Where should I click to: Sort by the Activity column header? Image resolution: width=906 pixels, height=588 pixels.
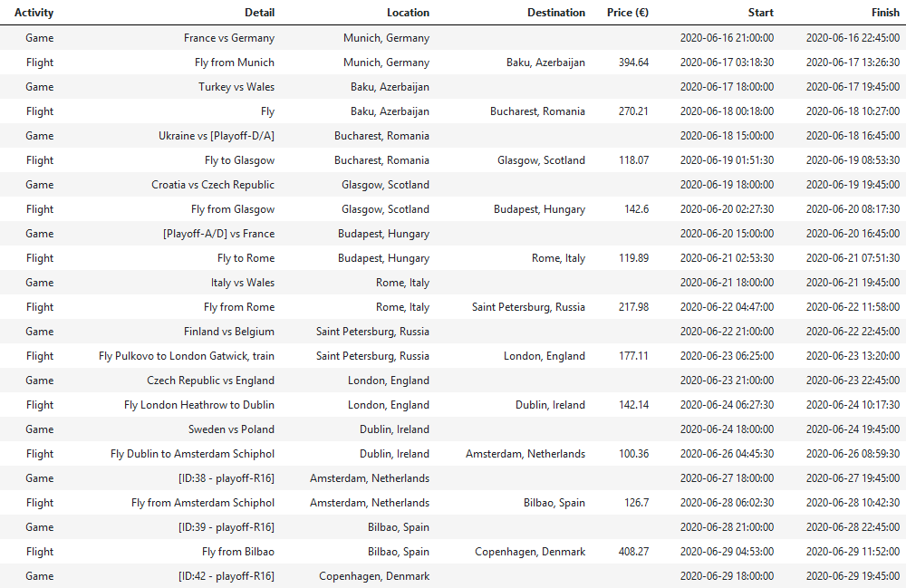[34, 13]
